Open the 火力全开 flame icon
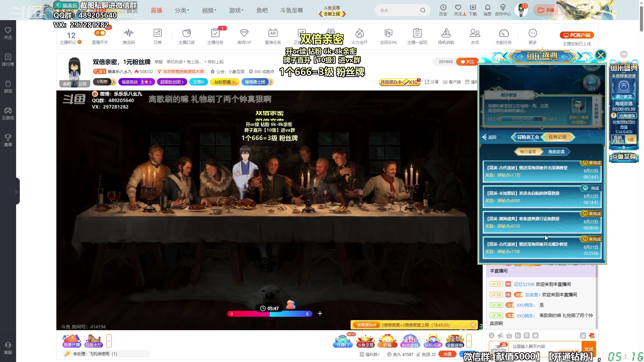644x362 pixels. point(360,36)
